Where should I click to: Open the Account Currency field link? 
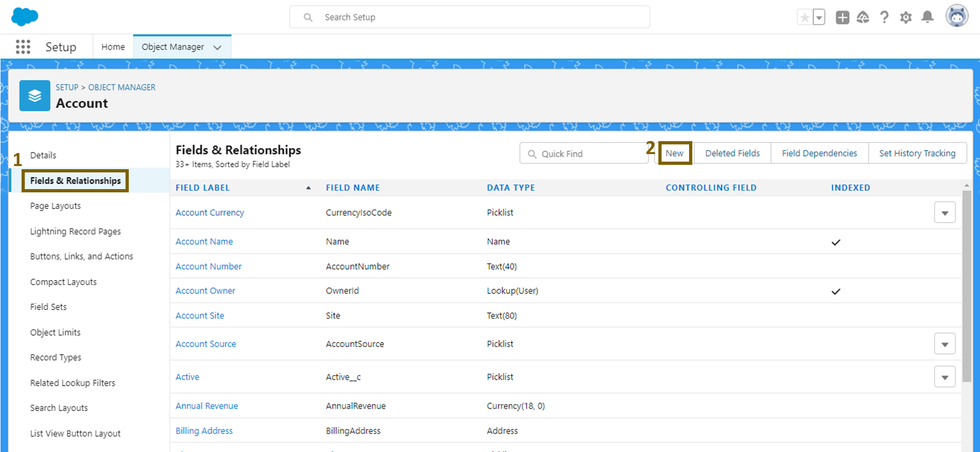[210, 212]
